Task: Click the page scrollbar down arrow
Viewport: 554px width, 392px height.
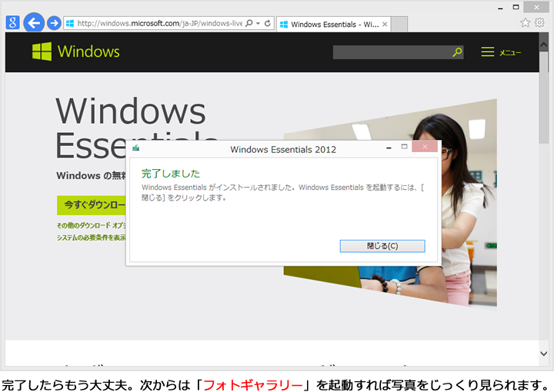Action: (544, 354)
